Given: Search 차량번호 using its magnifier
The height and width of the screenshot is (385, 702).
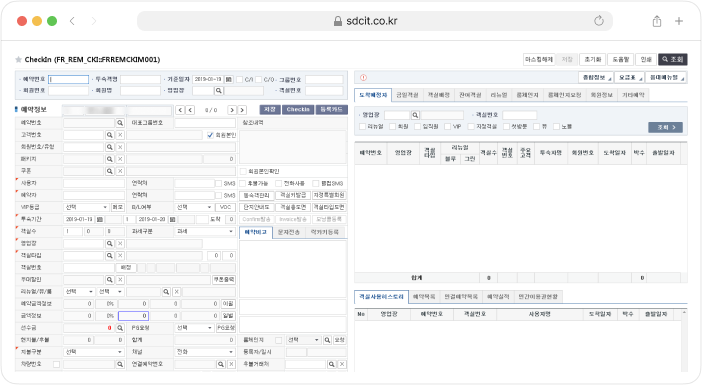Looking at the screenshot, I should tap(120, 364).
